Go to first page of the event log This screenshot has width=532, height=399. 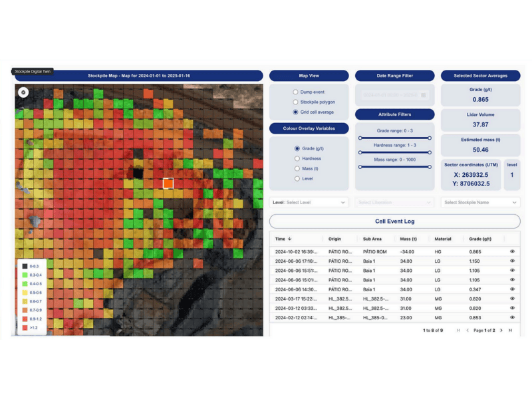[x=459, y=330]
